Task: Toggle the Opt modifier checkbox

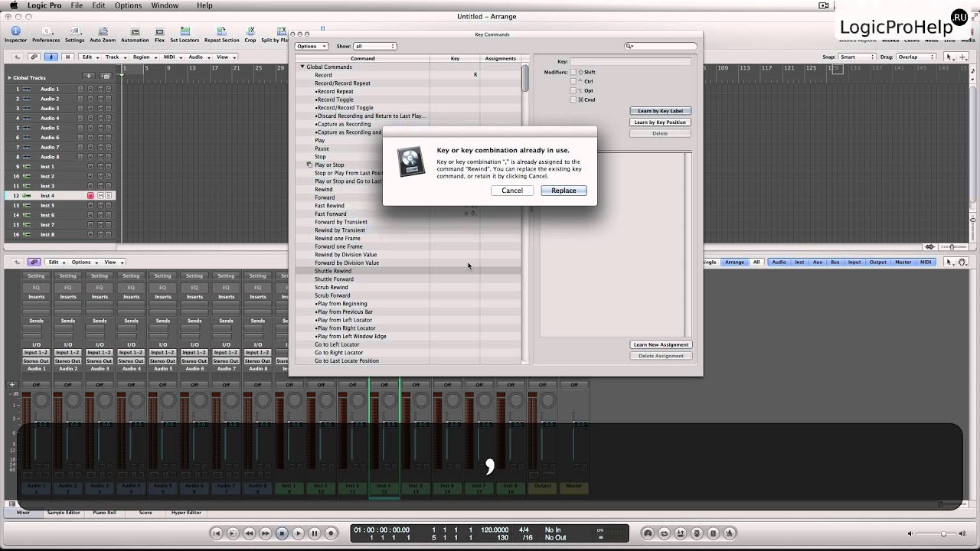Action: point(573,90)
